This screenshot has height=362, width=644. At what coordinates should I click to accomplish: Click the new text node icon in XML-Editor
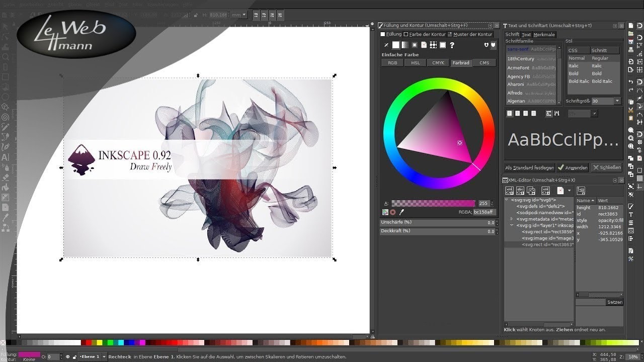520,191
